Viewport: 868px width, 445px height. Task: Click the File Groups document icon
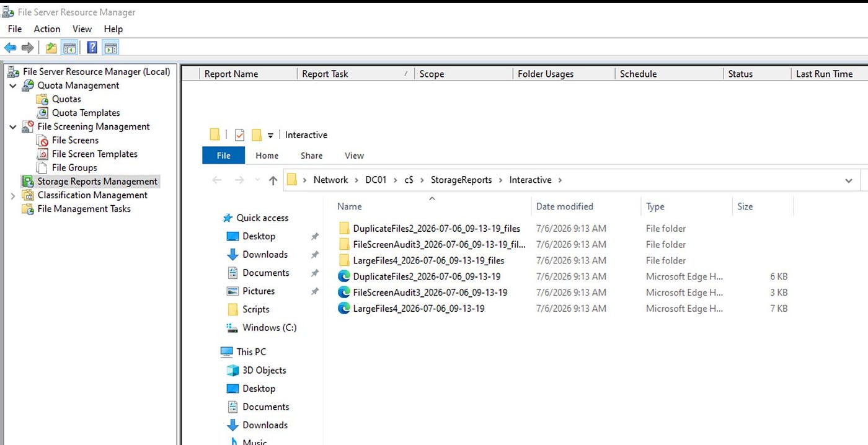pyautogui.click(x=42, y=167)
